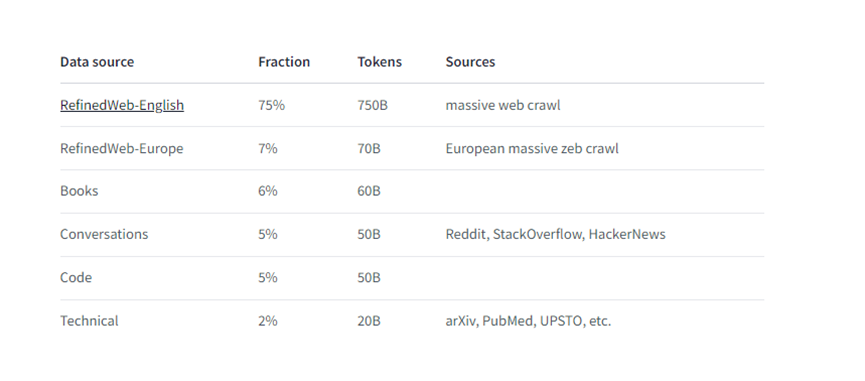This screenshot has width=865, height=381.
Task: Click the Data source column header
Action: click(97, 62)
